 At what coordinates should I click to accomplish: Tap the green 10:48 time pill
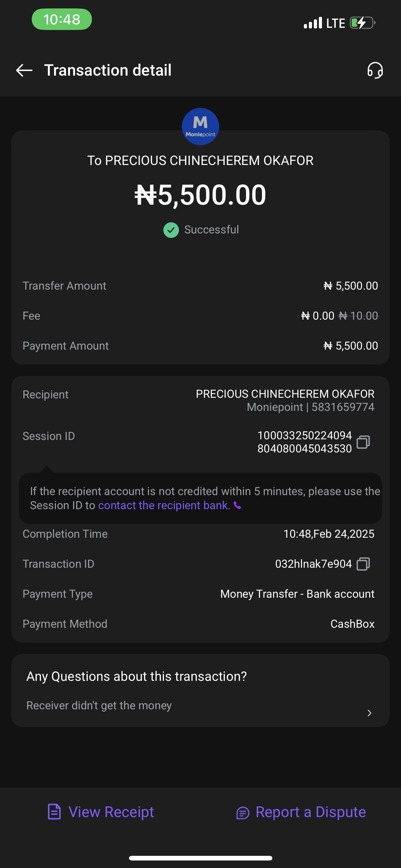tap(62, 20)
